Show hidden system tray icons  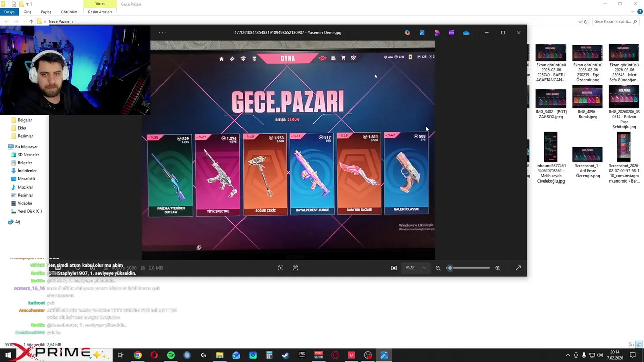[568, 355]
